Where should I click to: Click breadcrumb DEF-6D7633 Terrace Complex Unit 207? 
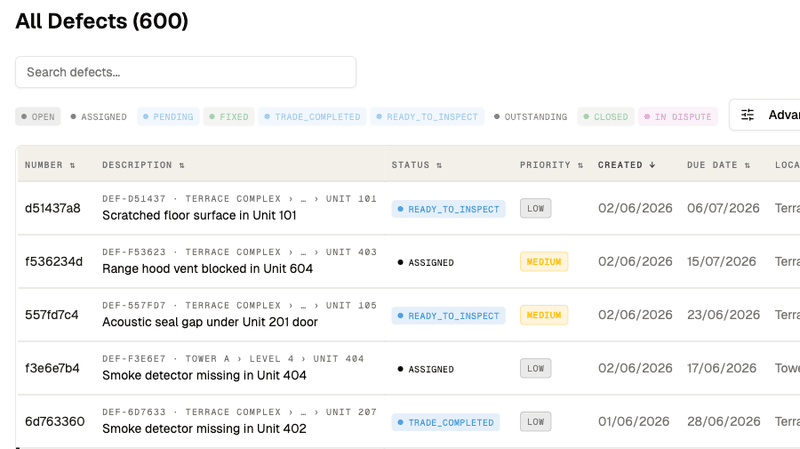coord(239,412)
